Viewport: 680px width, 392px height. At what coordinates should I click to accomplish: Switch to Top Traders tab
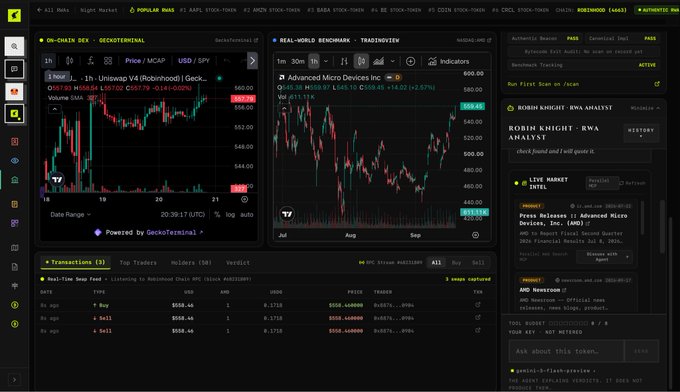[x=138, y=263]
